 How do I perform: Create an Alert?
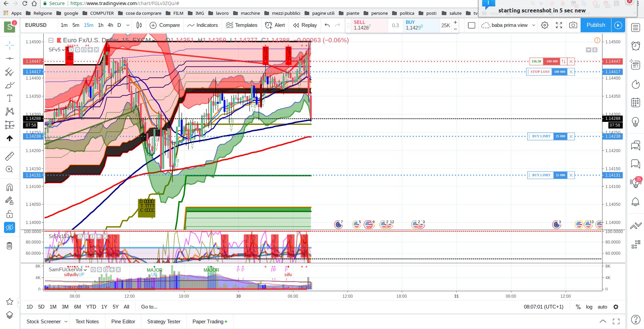275,25
